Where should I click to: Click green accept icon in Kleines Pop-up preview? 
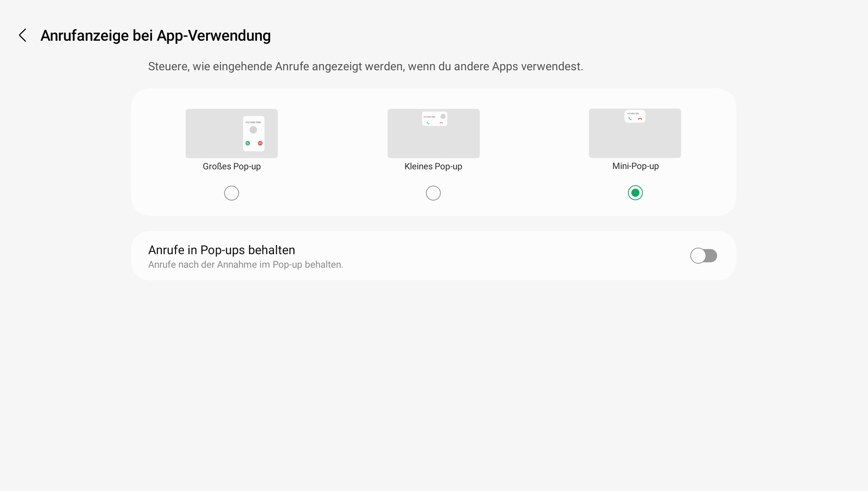click(x=428, y=123)
